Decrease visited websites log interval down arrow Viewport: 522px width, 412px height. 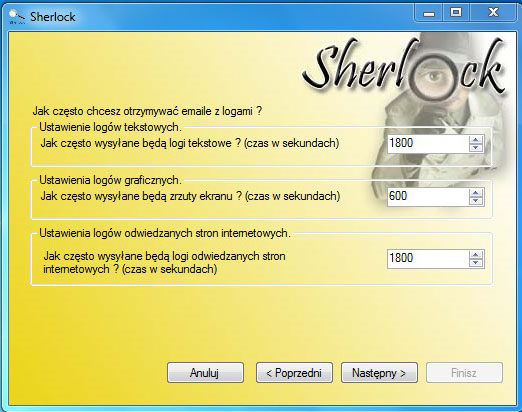click(x=476, y=263)
